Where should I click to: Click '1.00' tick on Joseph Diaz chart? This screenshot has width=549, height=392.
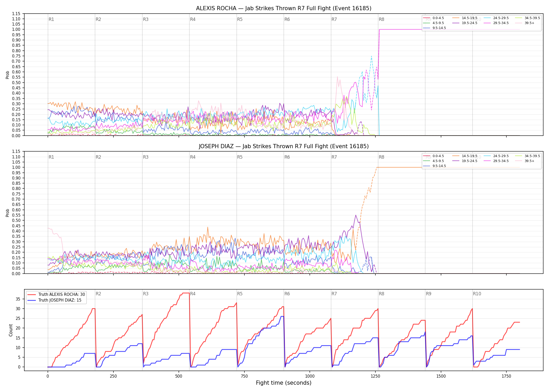16,168
